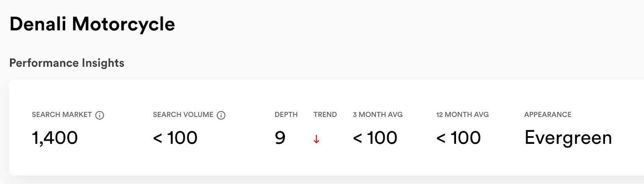Viewport: 644px width, 184px height.
Task: Click blank space right of page title
Action: pyautogui.click(x=402, y=24)
